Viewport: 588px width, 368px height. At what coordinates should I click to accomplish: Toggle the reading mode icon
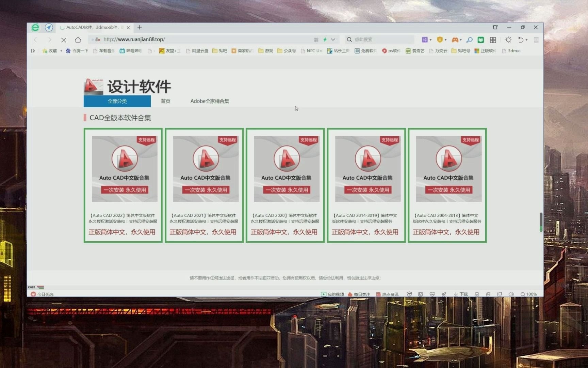(x=480, y=40)
